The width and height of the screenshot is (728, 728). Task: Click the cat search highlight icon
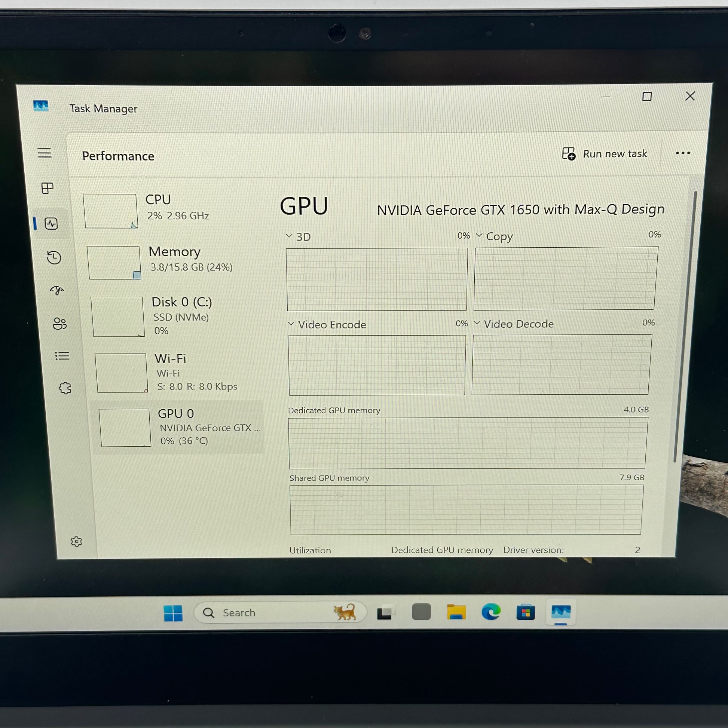(345, 612)
